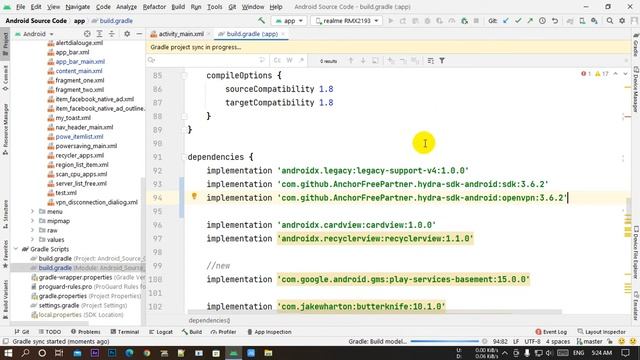Click the Select Opened File target icon
Viewport: 640px width, 360px height.
[x=87, y=34]
